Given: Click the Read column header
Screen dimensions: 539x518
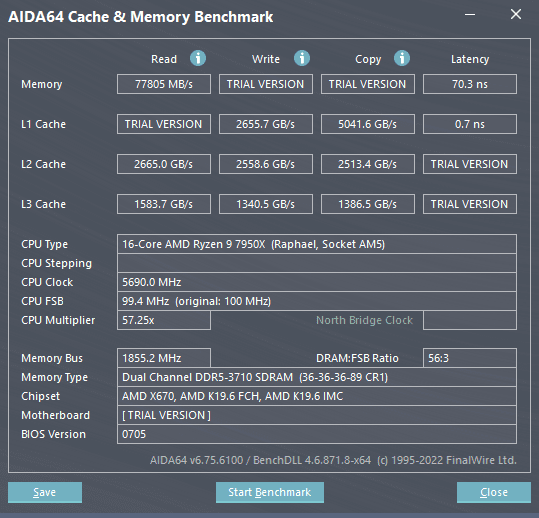Looking at the screenshot, I should click(x=164, y=59).
